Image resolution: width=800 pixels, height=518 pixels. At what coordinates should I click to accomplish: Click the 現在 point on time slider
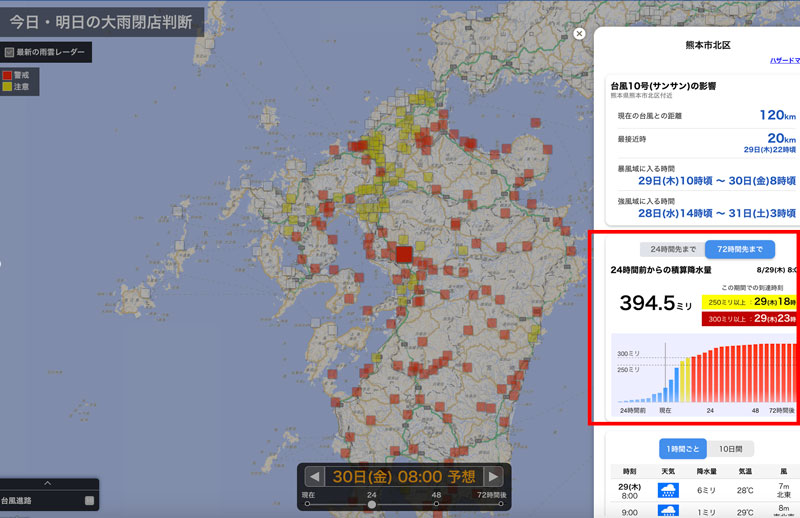(308, 504)
